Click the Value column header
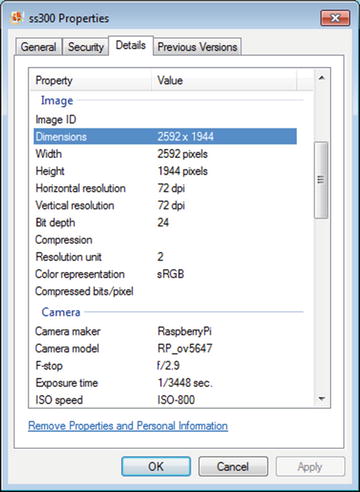Screen dimensions: 360x492 pyautogui.click(x=224, y=80)
